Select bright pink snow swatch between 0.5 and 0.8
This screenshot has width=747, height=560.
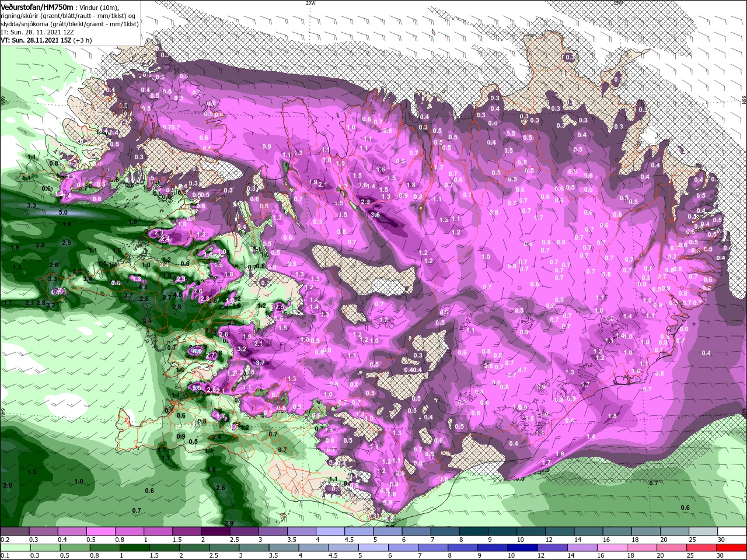(100, 531)
